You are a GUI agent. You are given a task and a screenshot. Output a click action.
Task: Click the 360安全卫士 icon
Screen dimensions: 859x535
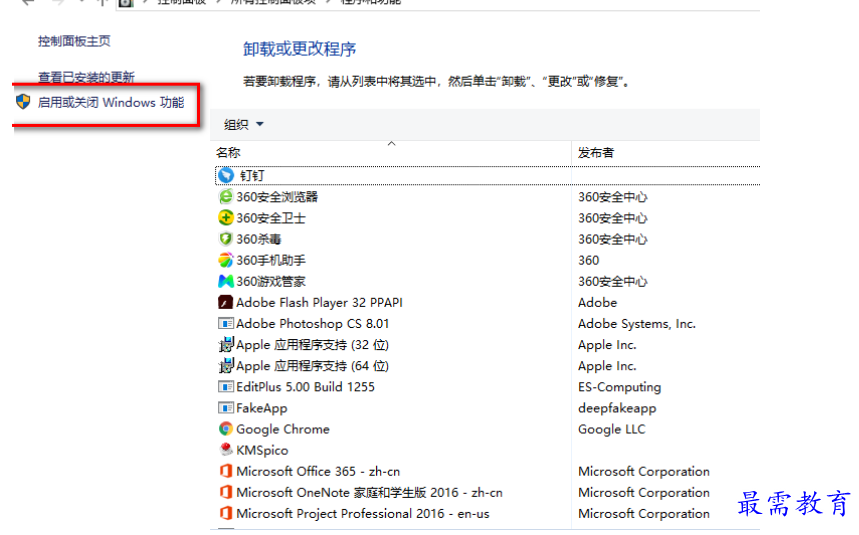coord(226,218)
